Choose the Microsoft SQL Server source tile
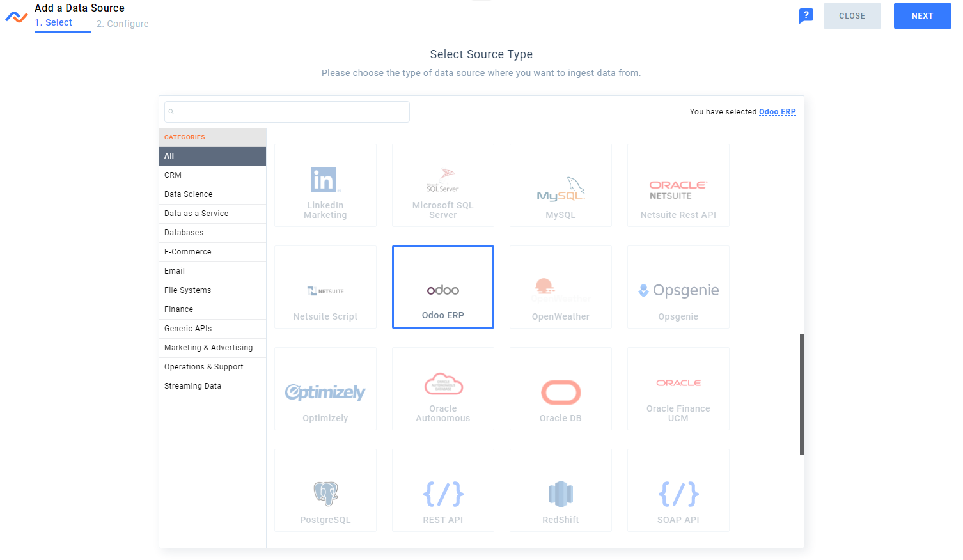This screenshot has height=560, width=963. click(443, 185)
